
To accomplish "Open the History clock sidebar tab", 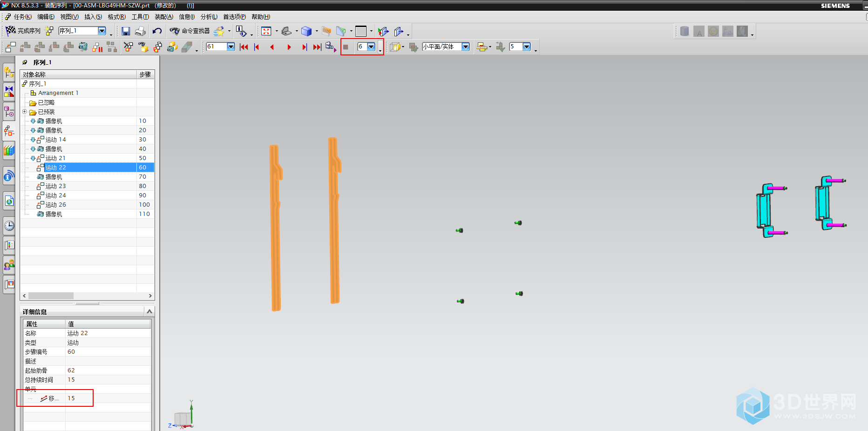I will pyautogui.click(x=9, y=226).
